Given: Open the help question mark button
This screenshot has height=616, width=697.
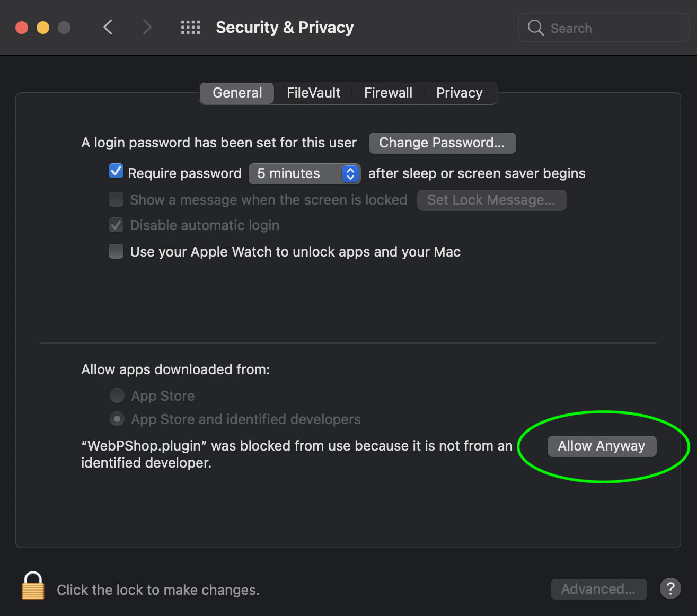Looking at the screenshot, I should (x=670, y=588).
